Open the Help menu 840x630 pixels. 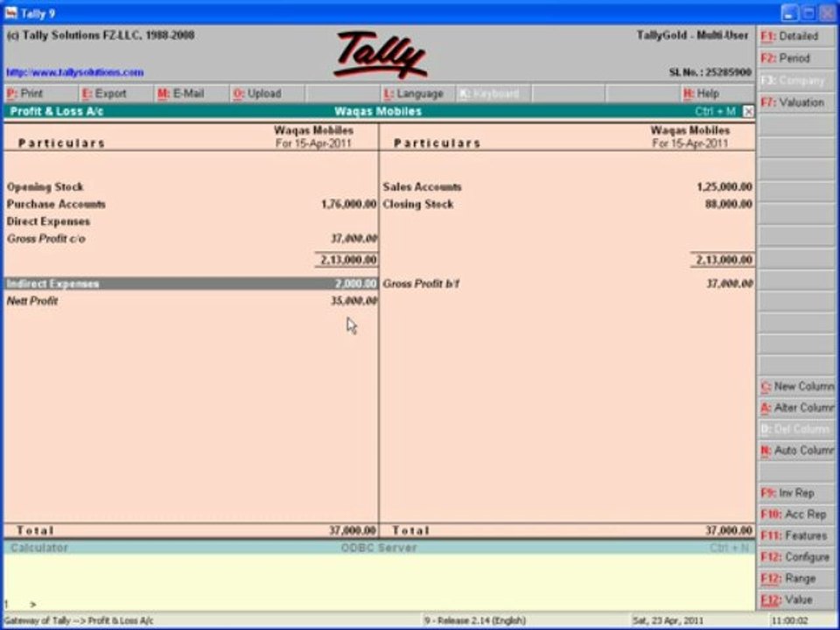pos(717,94)
